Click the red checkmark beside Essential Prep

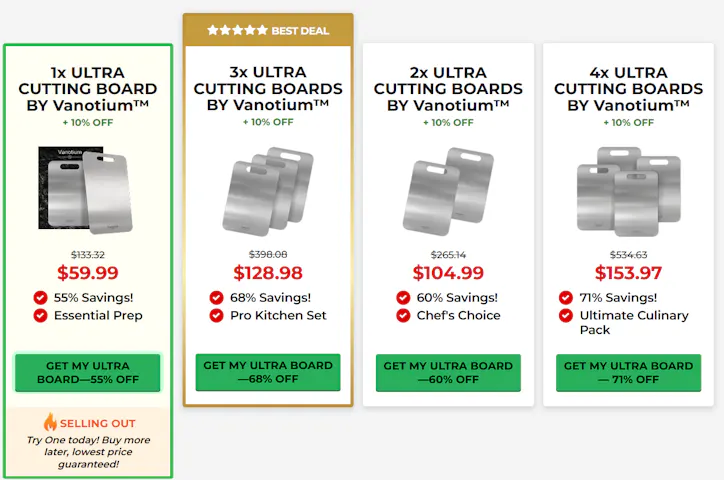point(41,315)
